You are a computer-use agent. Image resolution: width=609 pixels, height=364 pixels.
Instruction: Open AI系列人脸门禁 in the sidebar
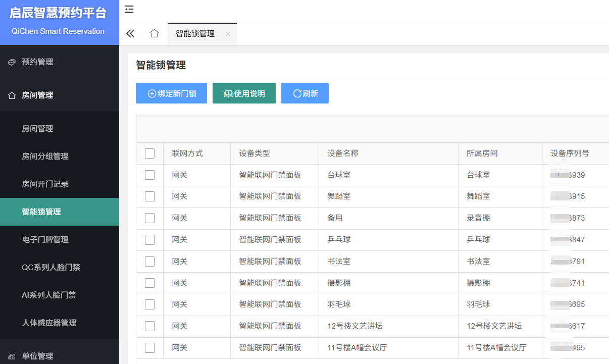click(x=60, y=295)
